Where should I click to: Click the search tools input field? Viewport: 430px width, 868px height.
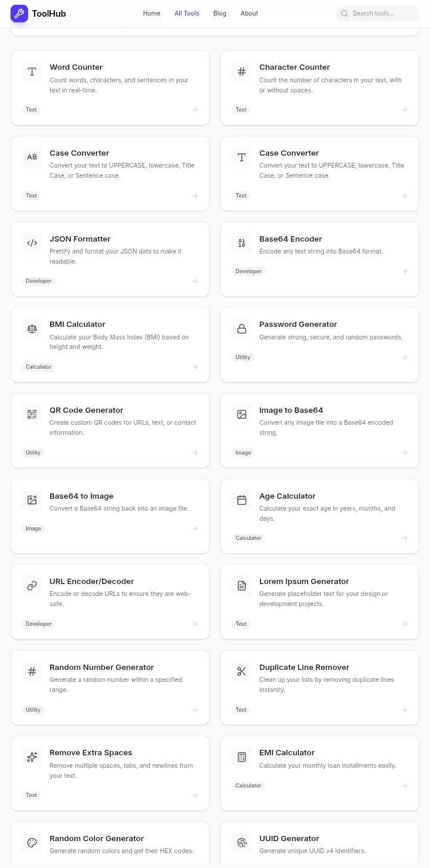point(377,13)
